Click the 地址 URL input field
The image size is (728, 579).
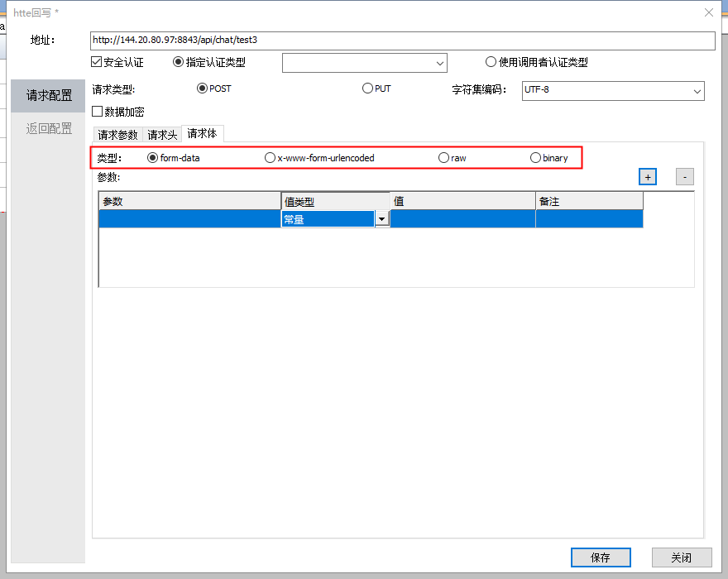click(402, 40)
